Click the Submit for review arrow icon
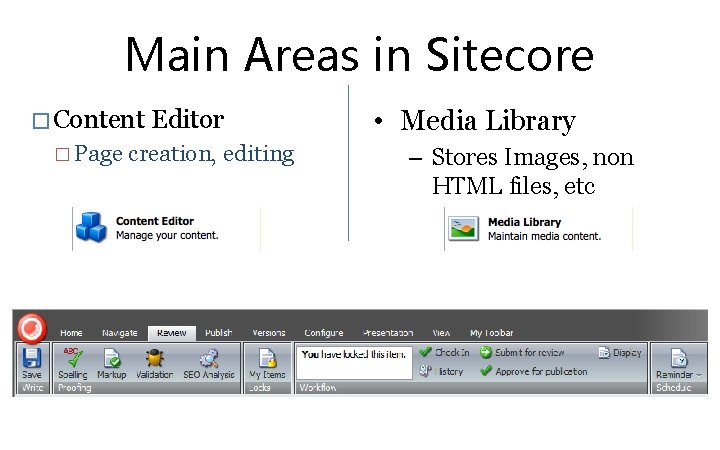 486,352
